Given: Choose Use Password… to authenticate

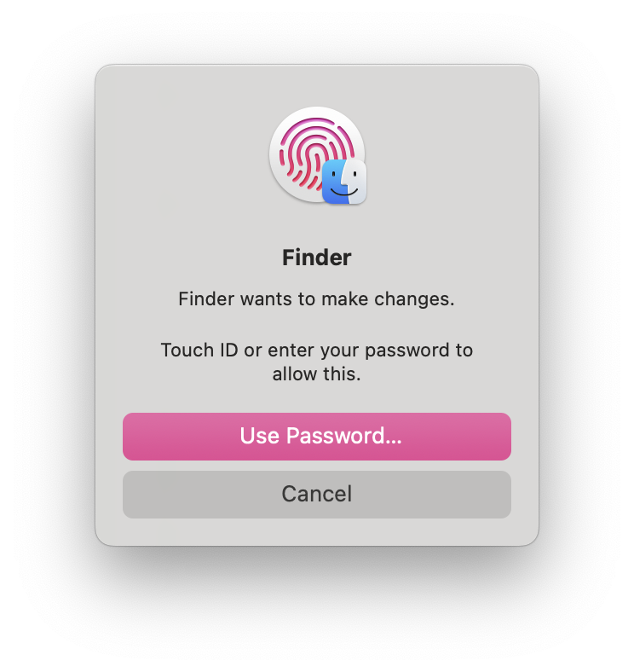Looking at the screenshot, I should [316, 437].
